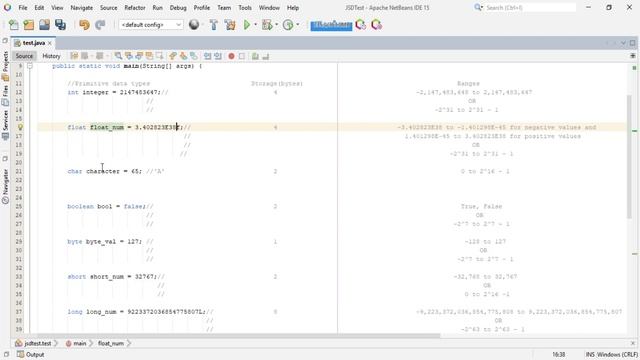Toggle bookmark on current line

[193, 56]
